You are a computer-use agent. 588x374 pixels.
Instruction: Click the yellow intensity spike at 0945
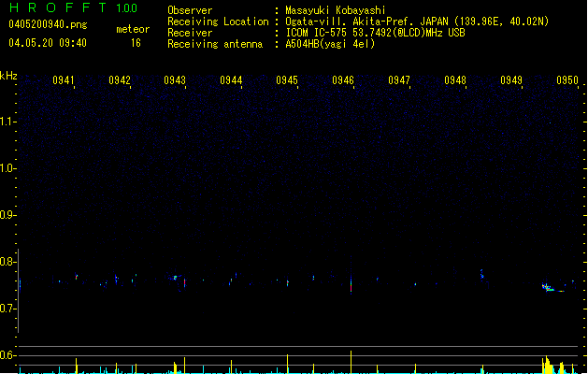point(288,364)
